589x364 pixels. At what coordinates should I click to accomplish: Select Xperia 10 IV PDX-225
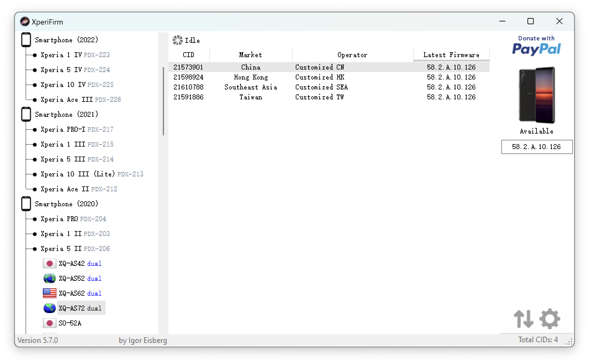click(x=77, y=84)
